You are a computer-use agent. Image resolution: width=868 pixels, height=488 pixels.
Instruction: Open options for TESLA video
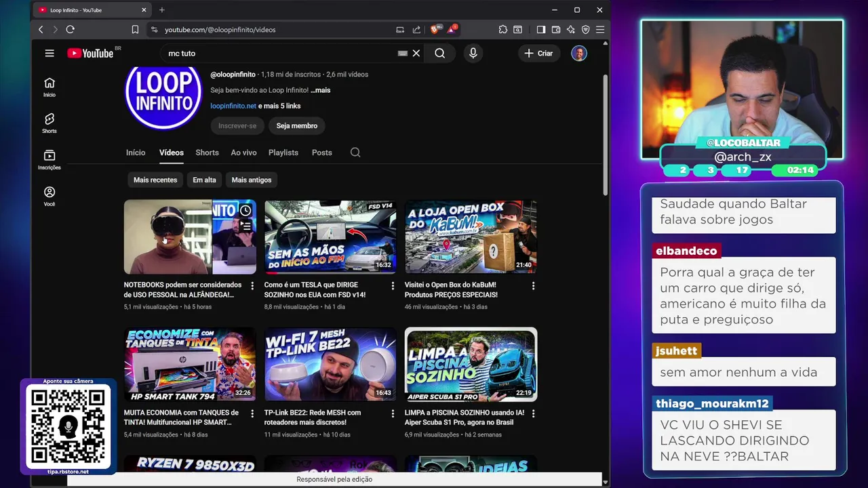coord(393,286)
